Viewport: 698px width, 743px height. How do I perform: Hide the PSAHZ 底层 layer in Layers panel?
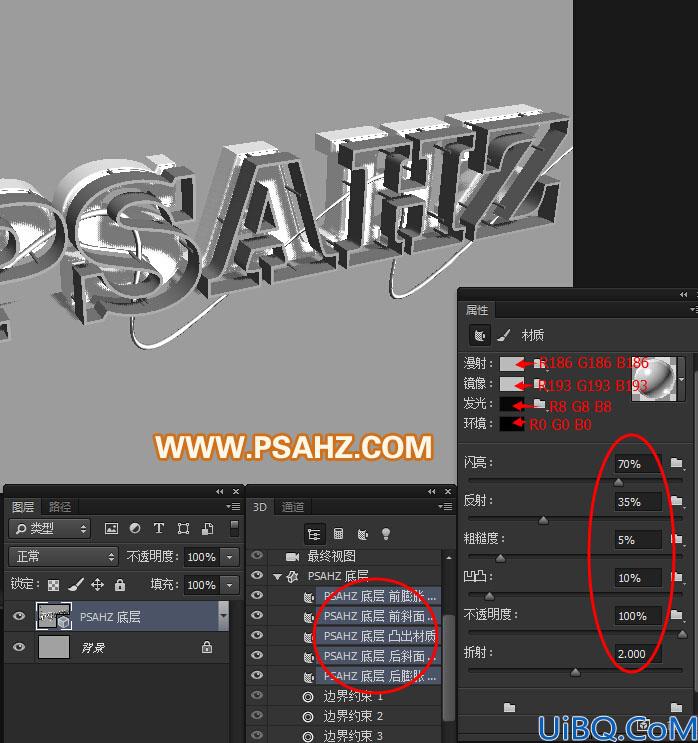tap(19, 616)
